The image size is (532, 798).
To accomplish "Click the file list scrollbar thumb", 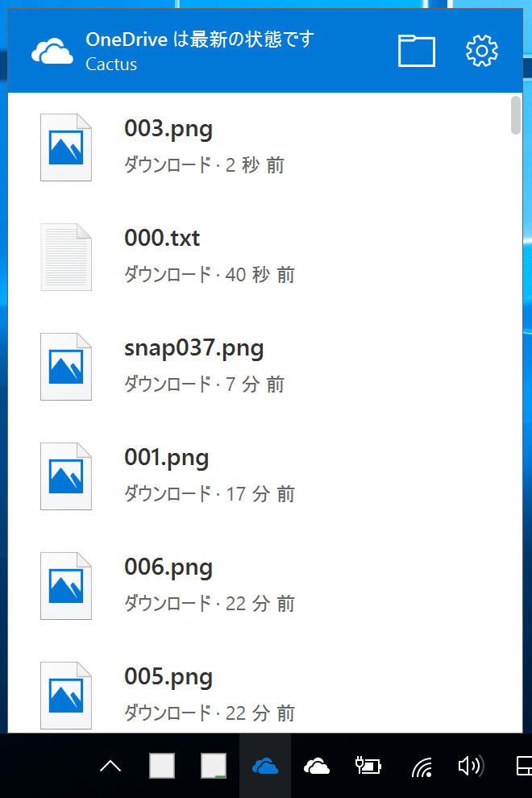I will pyautogui.click(x=516, y=115).
